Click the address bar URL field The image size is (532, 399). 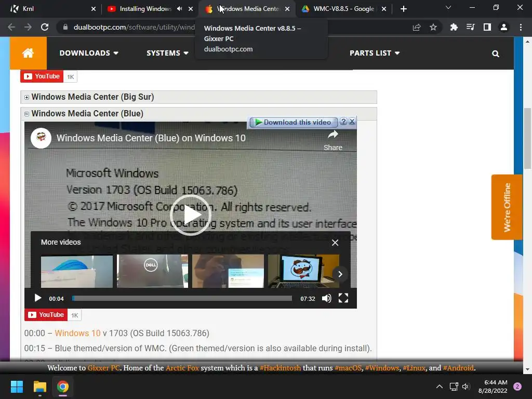coord(134,27)
